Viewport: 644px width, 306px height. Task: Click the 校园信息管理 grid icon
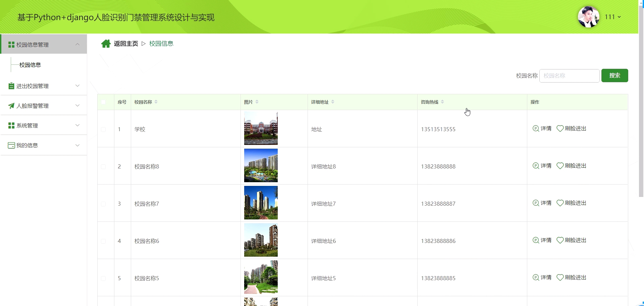pyautogui.click(x=11, y=45)
